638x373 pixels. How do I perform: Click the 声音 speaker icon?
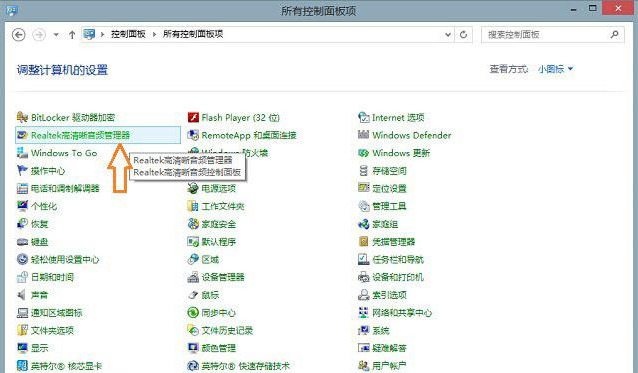[x=22, y=295]
